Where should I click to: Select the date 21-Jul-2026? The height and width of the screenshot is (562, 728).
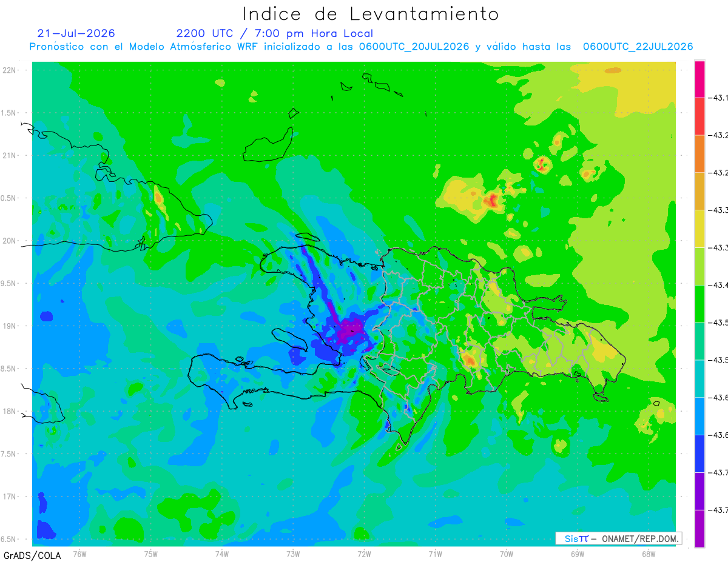76,33
